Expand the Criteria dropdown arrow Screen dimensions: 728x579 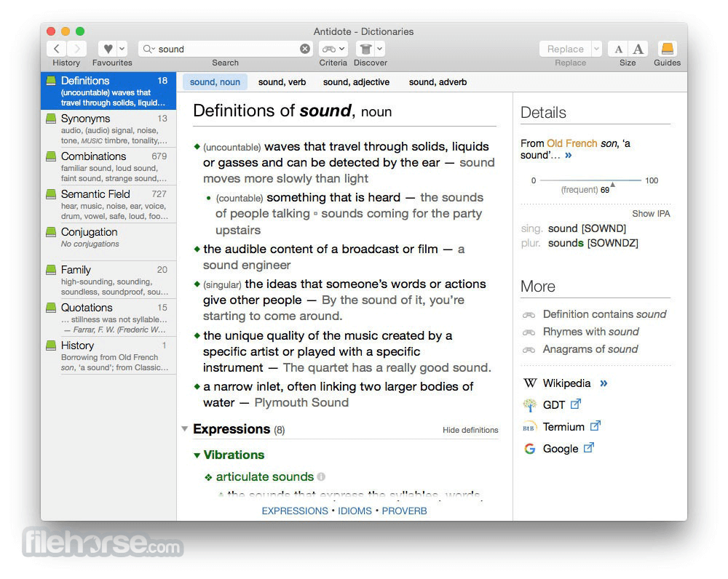pyautogui.click(x=341, y=49)
